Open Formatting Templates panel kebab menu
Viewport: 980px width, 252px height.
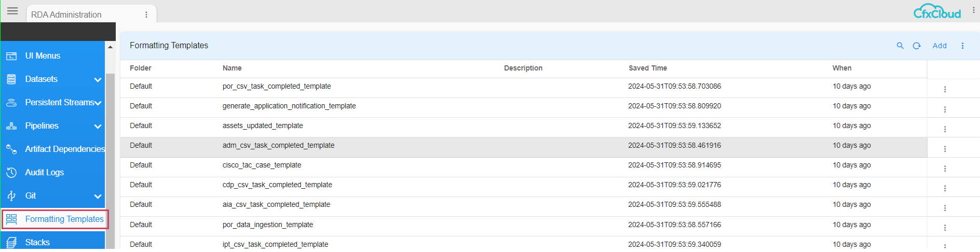(x=962, y=46)
